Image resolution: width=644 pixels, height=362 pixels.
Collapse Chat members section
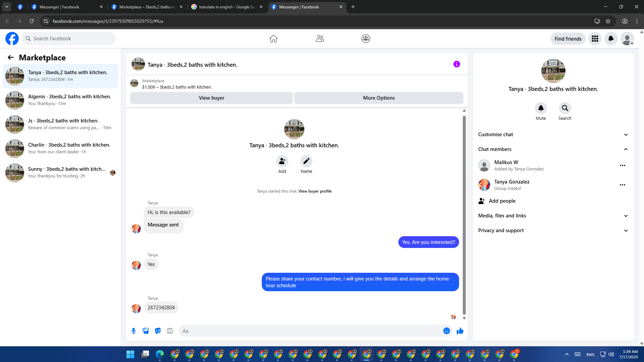(553, 149)
